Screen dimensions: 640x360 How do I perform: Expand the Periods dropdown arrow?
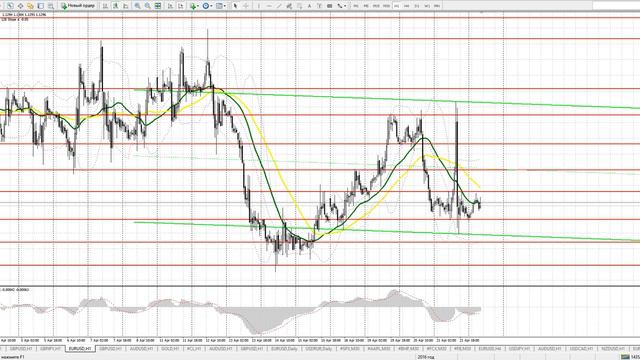coord(211,6)
